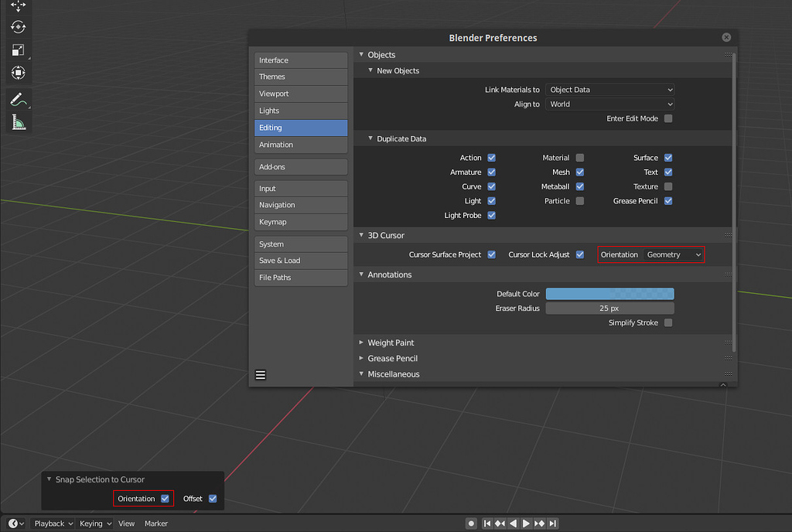Enable the Enter Edit Mode checkbox
This screenshot has width=792, height=532.
point(668,118)
